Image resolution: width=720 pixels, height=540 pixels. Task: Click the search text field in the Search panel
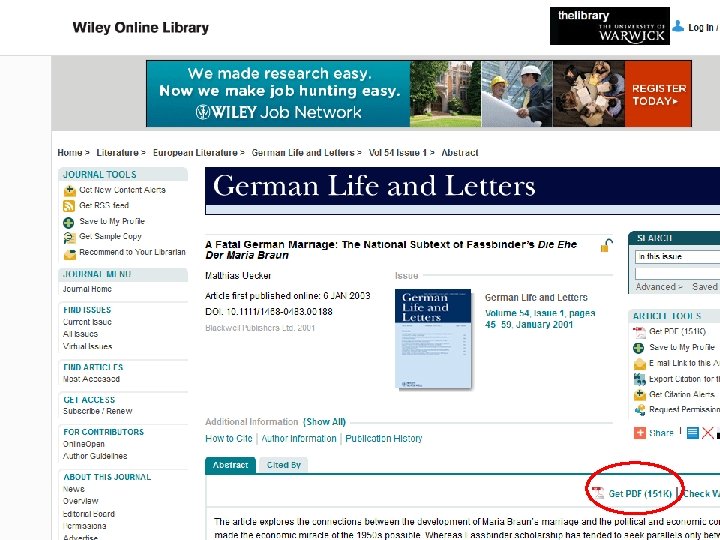(x=677, y=274)
